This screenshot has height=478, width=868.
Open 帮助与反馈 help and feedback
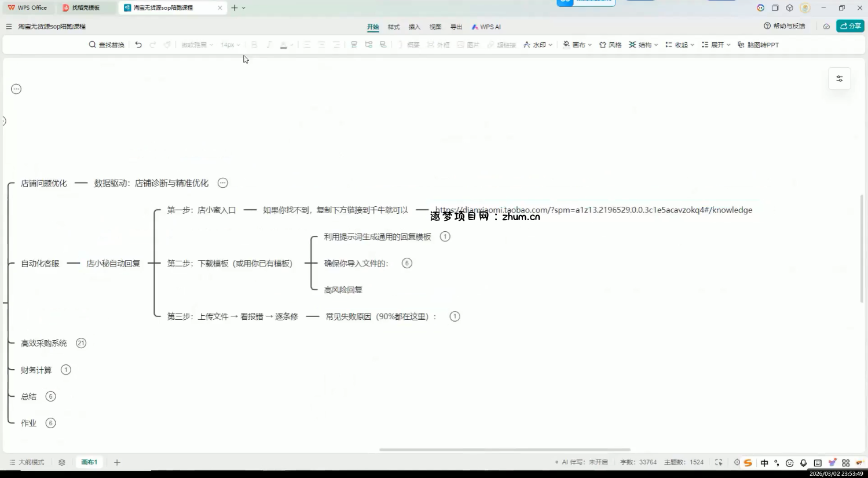(x=785, y=26)
